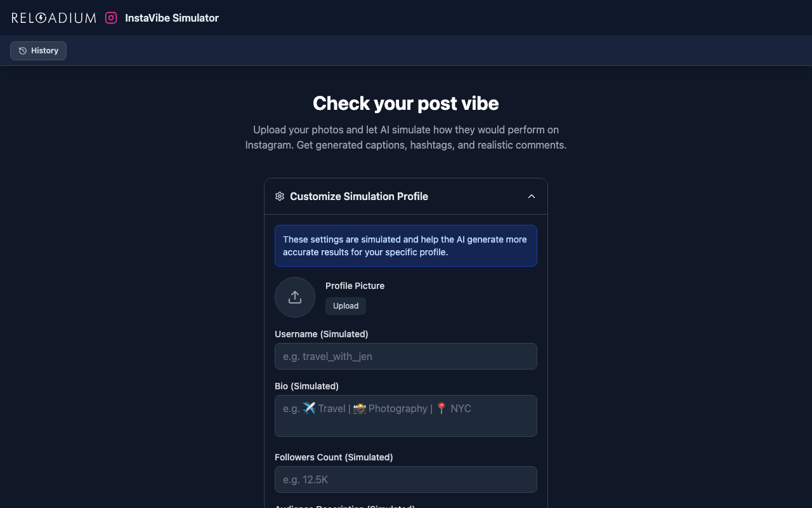Click the upload instructions description text
This screenshot has width=812, height=508.
point(406,137)
